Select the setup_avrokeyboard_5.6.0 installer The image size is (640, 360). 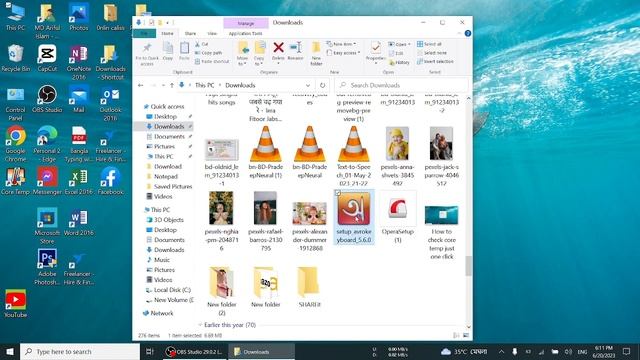tap(353, 217)
